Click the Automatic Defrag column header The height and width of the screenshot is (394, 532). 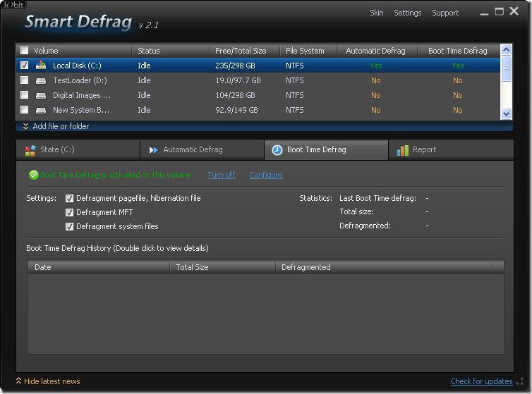click(377, 51)
